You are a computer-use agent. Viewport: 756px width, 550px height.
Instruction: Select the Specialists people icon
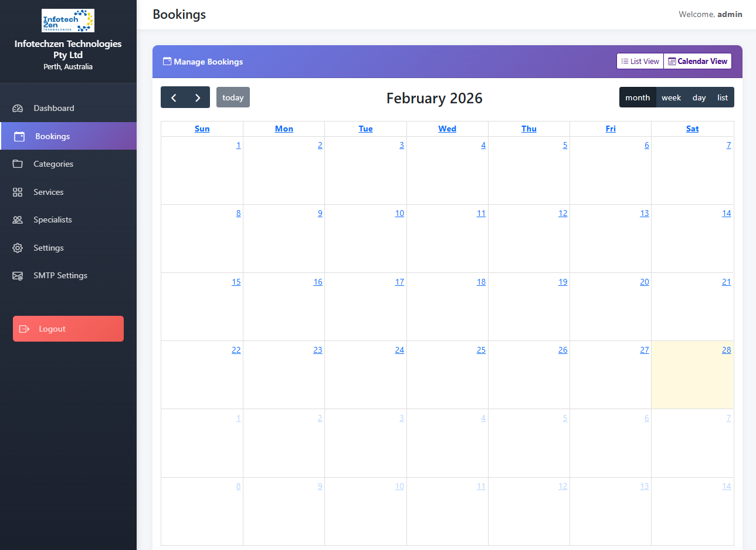(x=17, y=220)
